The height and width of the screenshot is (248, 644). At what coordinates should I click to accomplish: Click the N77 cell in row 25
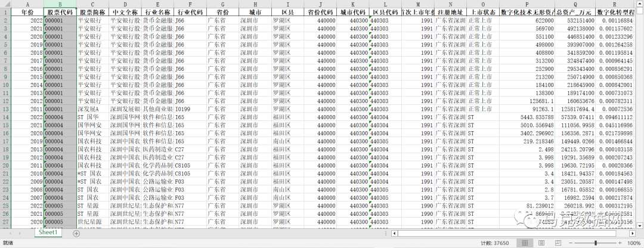tap(190, 206)
